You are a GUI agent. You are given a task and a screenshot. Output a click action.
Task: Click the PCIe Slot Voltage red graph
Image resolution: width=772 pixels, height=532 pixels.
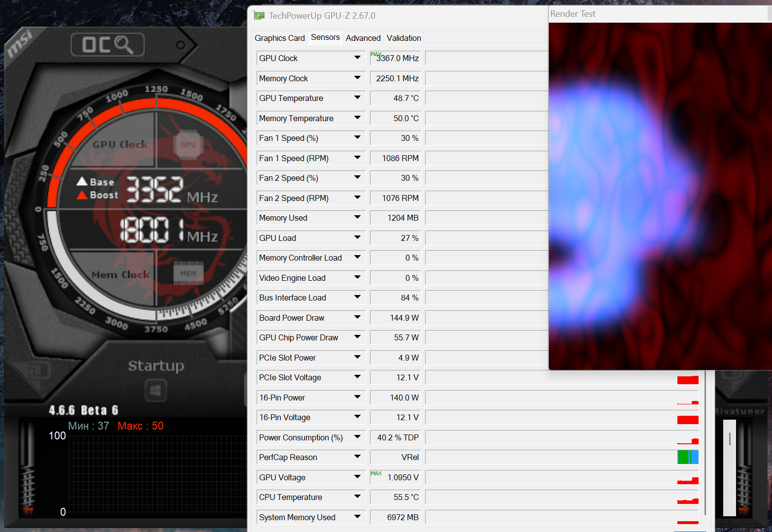coord(688,380)
